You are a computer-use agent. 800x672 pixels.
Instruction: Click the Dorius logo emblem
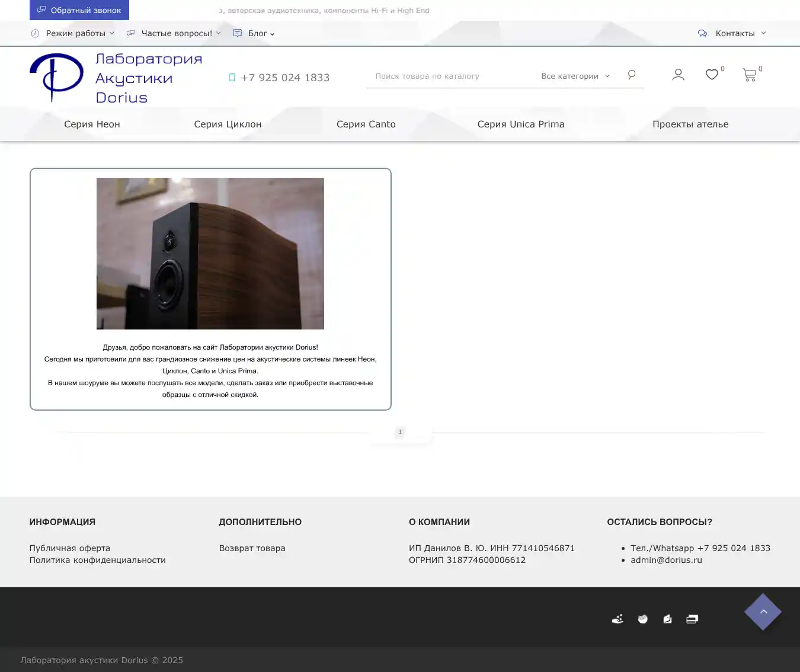pyautogui.click(x=57, y=77)
